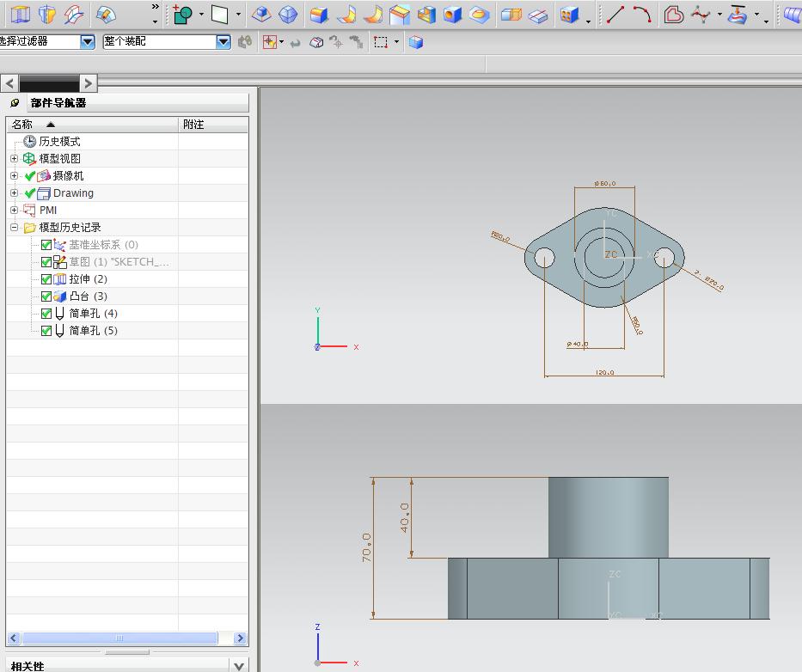
Task: Collapse the 模型历史记录 folder
Action: 14,228
